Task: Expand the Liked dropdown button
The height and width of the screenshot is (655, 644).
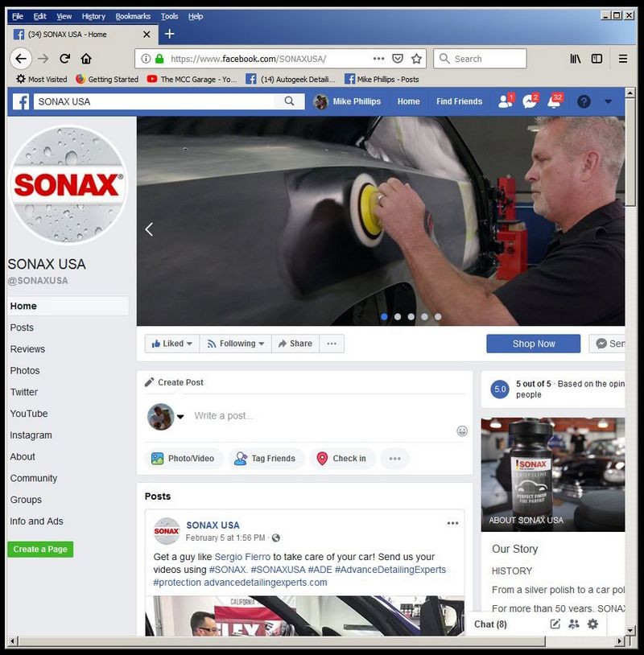Action: [171, 344]
